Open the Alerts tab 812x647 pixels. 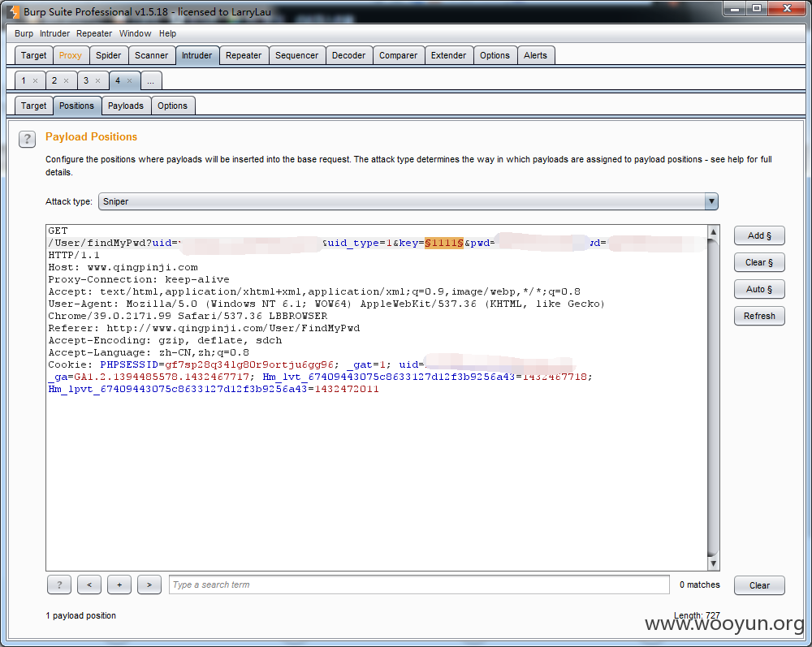tap(535, 55)
